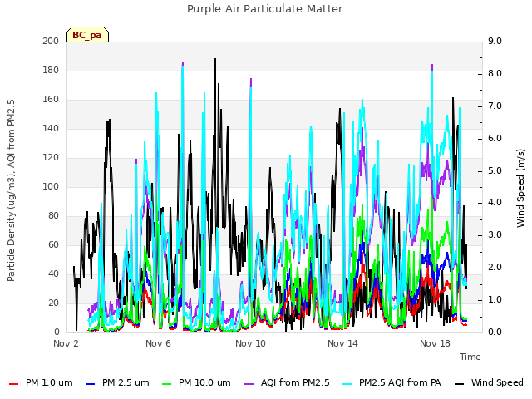Click the Nov 14 x-axis label
Viewport: 532px width, 399px height.
click(342, 343)
